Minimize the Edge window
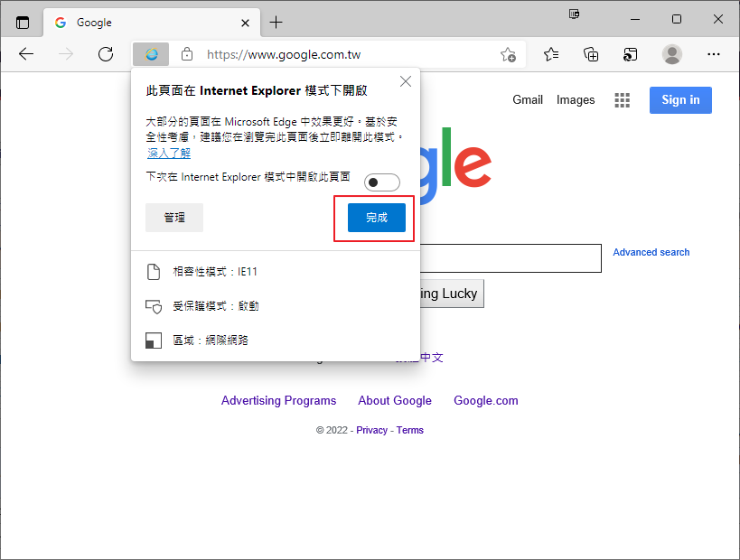The image size is (740, 560). click(x=635, y=19)
